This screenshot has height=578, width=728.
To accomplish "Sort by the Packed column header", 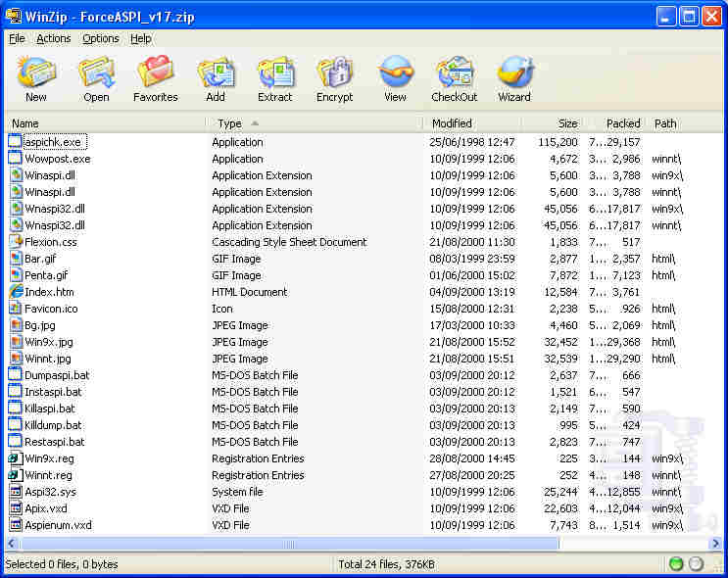I will pyautogui.click(x=614, y=123).
